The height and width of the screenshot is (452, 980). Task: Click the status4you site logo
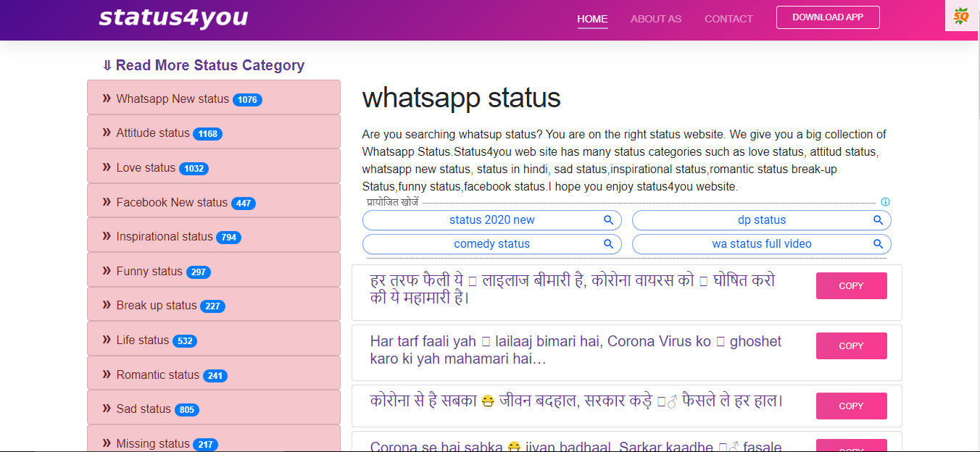173,17
